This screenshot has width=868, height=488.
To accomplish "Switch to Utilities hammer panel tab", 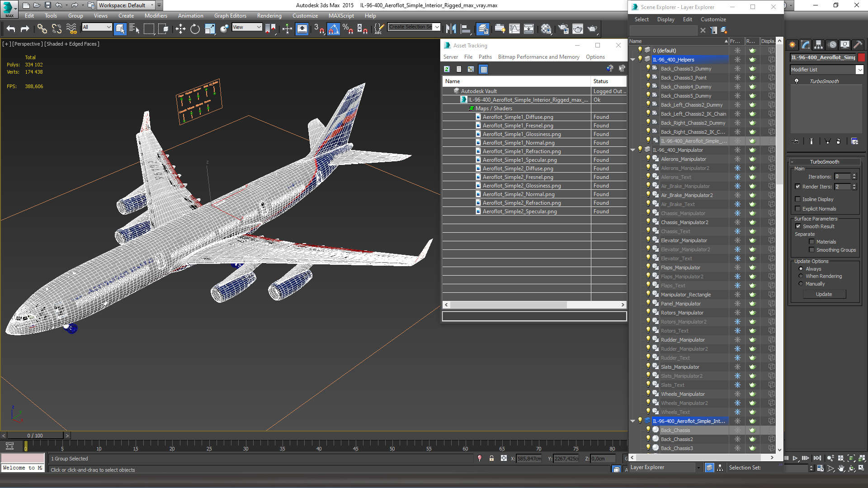I will [x=858, y=44].
